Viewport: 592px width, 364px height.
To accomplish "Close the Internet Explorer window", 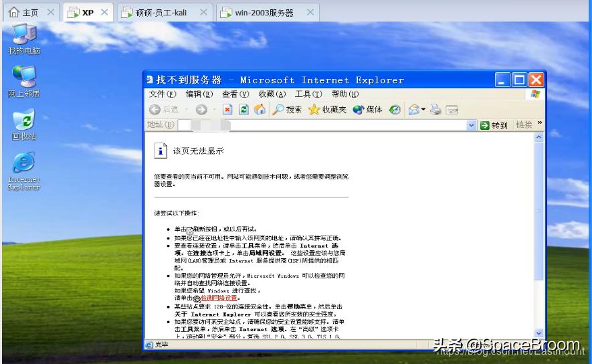I will tap(536, 80).
